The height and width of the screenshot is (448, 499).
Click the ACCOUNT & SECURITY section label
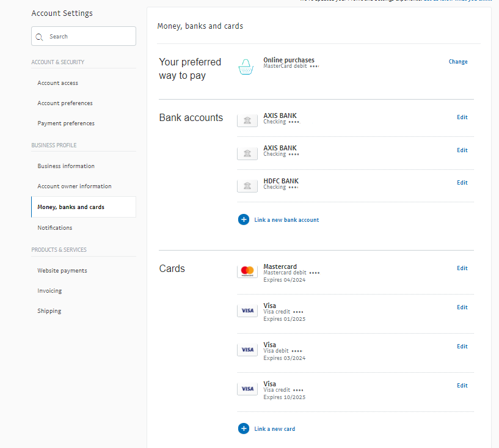click(58, 62)
